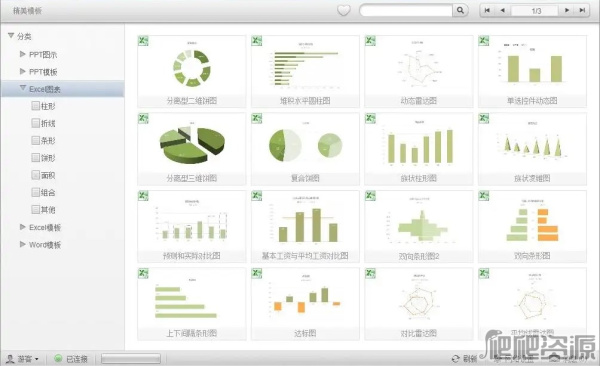Click the Excel icon on 分离型二维饼图 card
Screen dimensions: 600x366
(143, 41)
